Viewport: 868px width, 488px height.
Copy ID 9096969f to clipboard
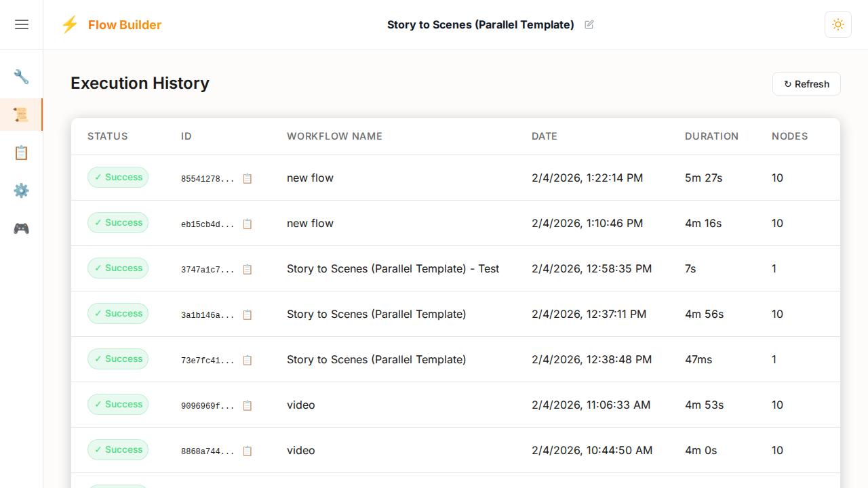tap(248, 405)
